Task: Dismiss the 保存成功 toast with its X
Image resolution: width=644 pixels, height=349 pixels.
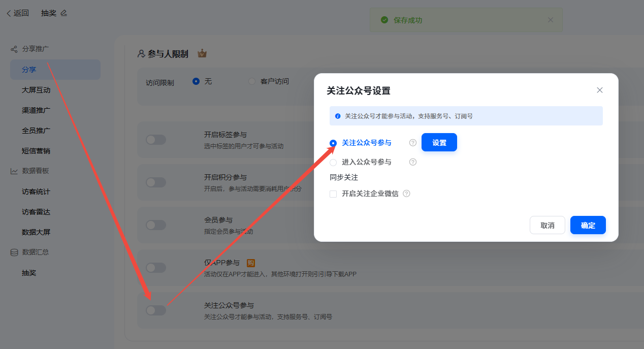Action: pos(551,20)
